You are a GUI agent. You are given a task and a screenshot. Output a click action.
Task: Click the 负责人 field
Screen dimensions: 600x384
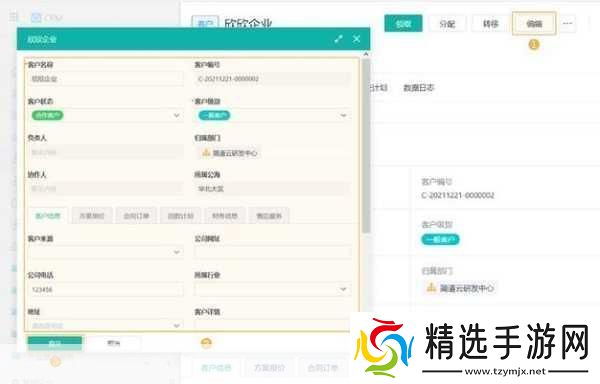[105, 152]
